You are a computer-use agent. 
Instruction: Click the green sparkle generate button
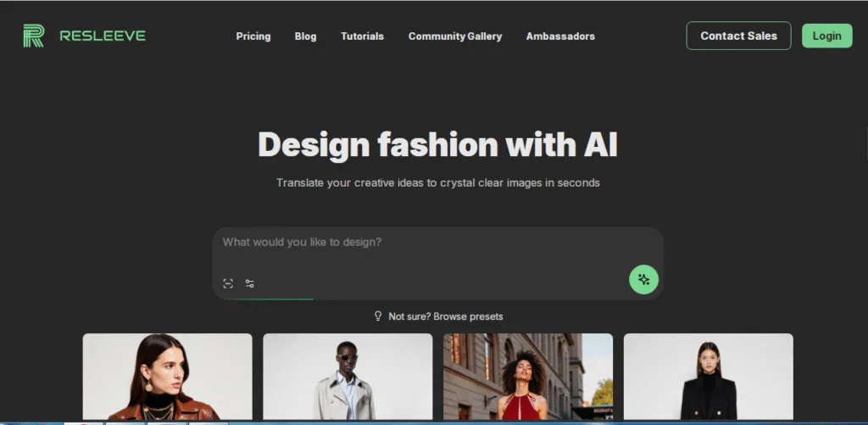pyautogui.click(x=643, y=279)
